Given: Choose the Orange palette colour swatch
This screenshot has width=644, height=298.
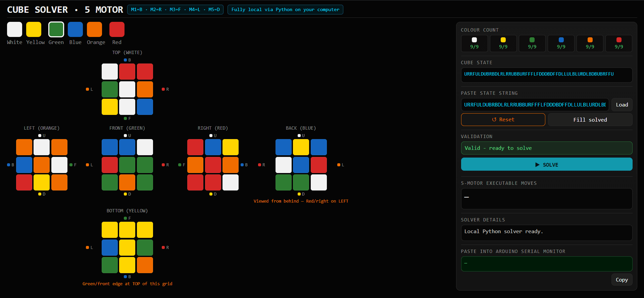Looking at the screenshot, I should (94, 29).
